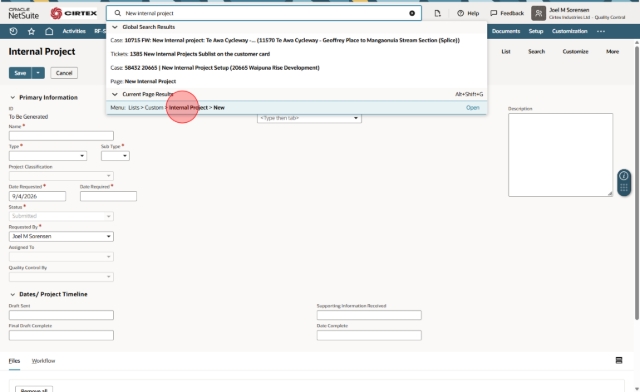
Task: Open the Customization menu
Action: click(569, 31)
